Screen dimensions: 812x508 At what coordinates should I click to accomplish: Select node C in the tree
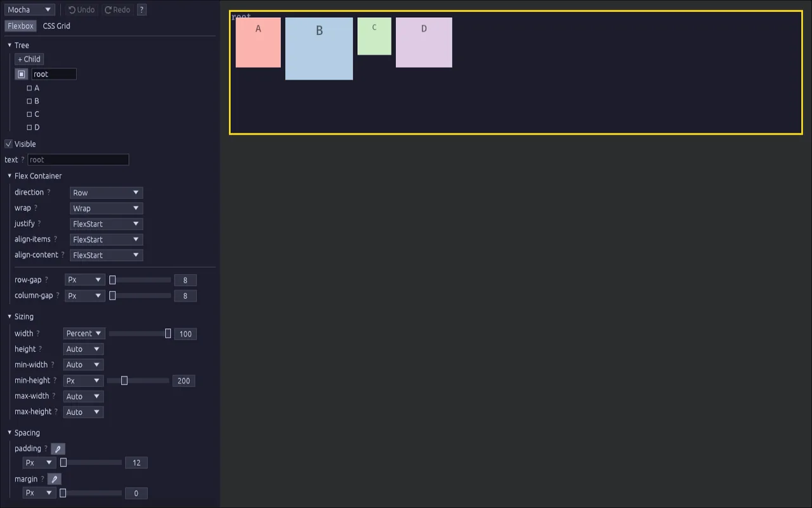(33, 114)
